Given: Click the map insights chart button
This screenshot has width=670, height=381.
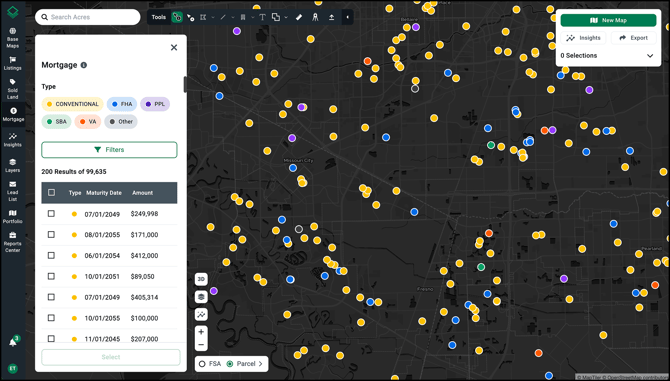Looking at the screenshot, I should click(201, 314).
